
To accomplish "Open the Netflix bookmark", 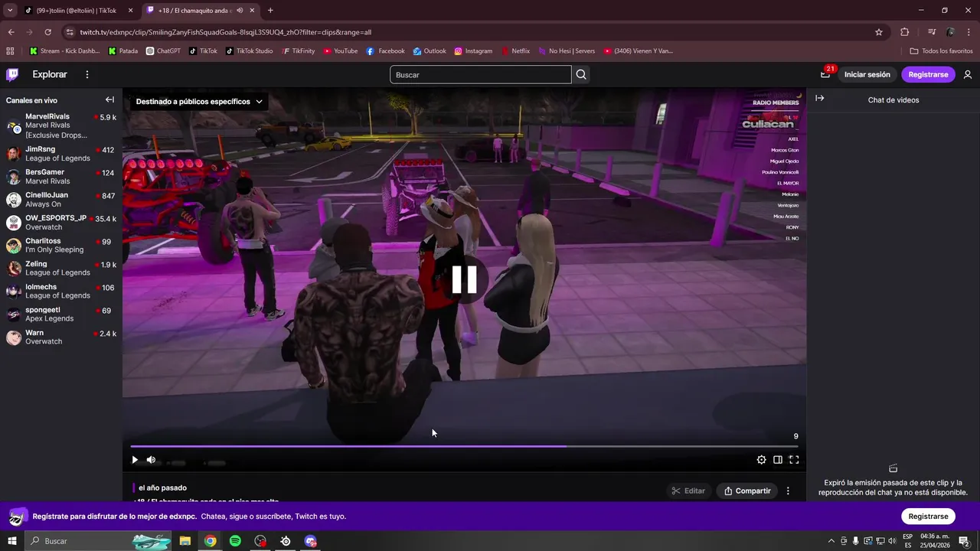I will tap(515, 51).
